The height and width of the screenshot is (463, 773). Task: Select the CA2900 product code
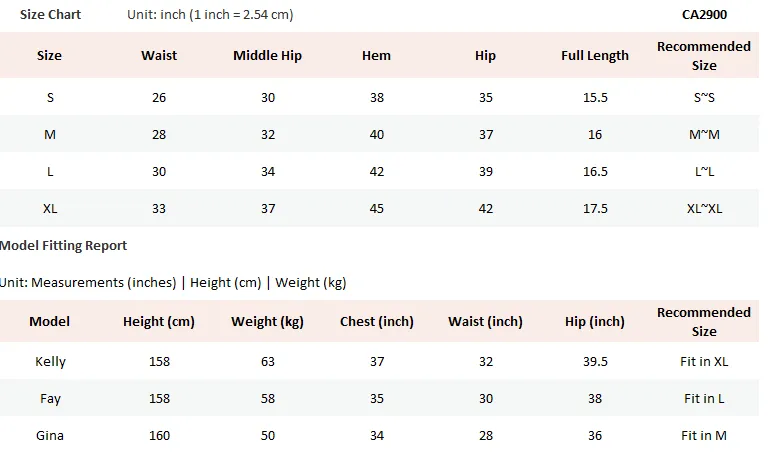[704, 15]
